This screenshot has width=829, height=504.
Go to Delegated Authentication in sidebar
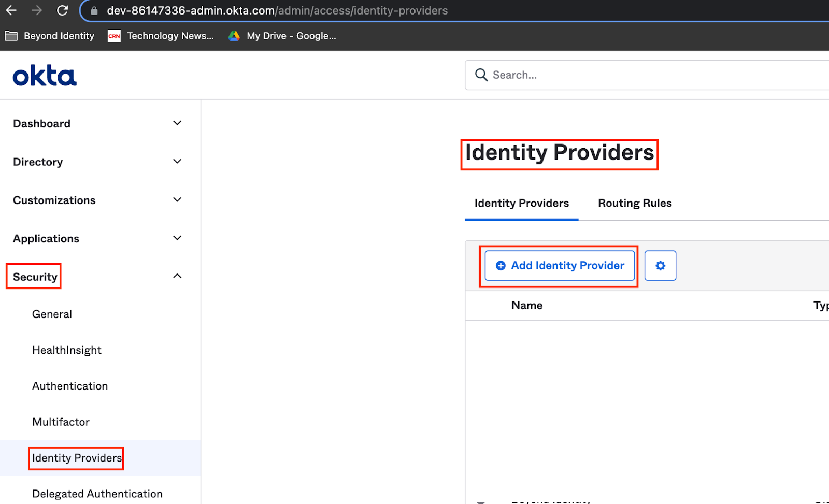(97, 494)
